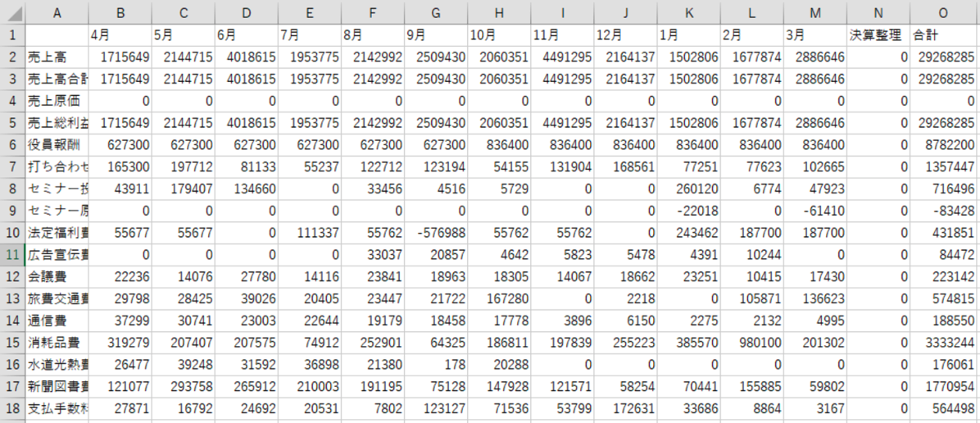Click the 決算整理 header cell
This screenshot has width=980, height=423.
[x=878, y=34]
